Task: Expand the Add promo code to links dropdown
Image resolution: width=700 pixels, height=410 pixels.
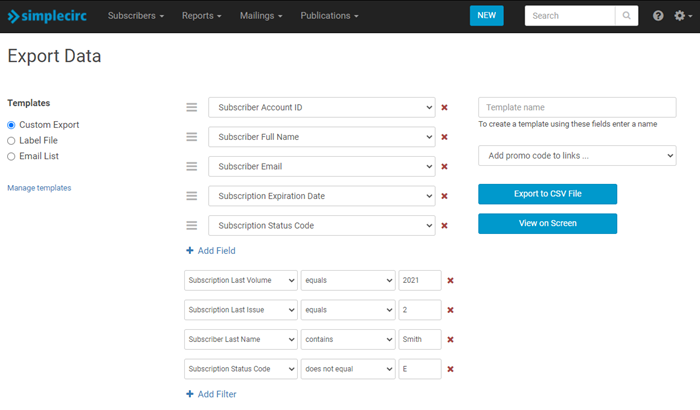Action: [577, 156]
